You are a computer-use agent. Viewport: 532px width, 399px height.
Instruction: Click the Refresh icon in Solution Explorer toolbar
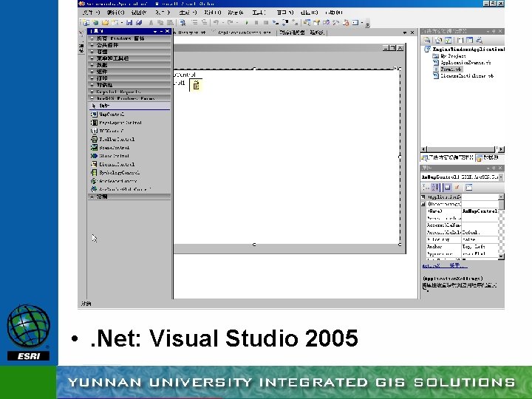click(449, 41)
